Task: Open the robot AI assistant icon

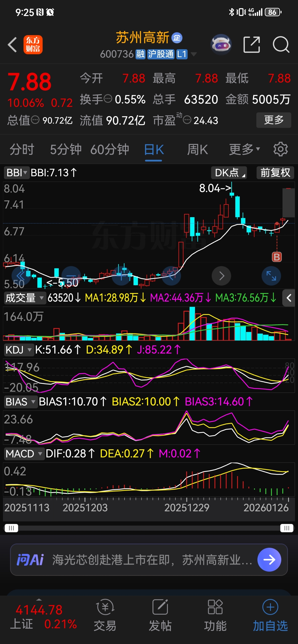Action: coord(221,45)
